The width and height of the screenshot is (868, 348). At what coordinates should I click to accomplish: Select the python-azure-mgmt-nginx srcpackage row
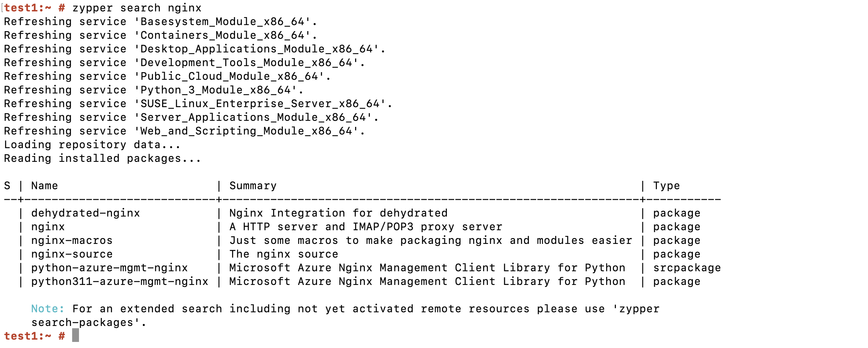[x=109, y=267]
